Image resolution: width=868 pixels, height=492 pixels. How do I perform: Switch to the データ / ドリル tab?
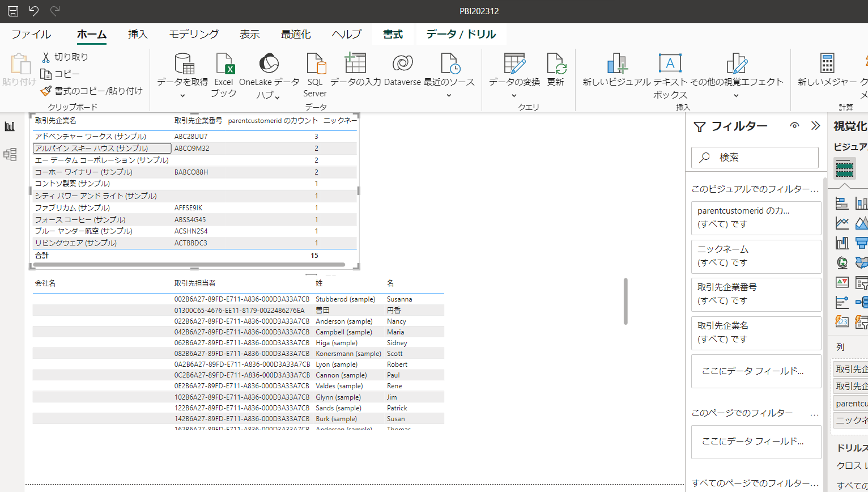pyautogui.click(x=461, y=34)
